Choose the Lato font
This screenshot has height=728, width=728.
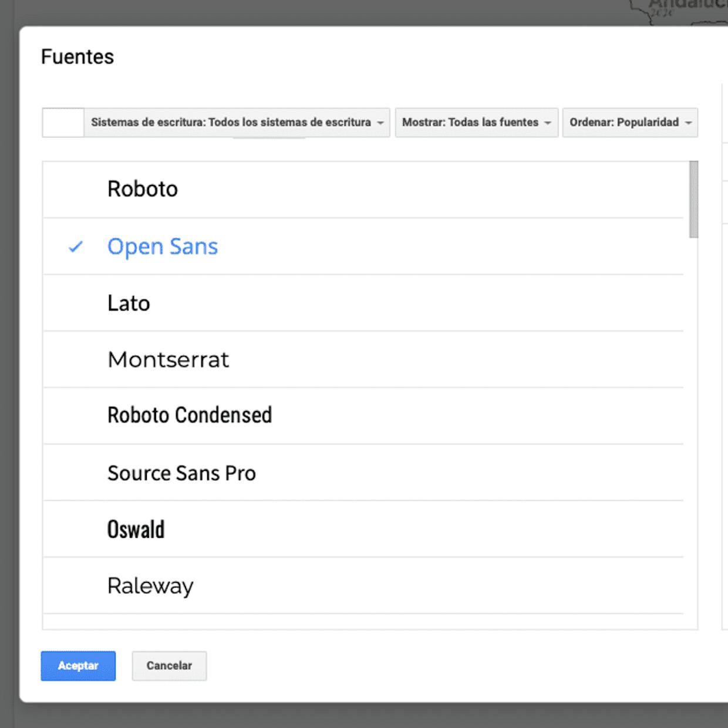pyautogui.click(x=363, y=303)
